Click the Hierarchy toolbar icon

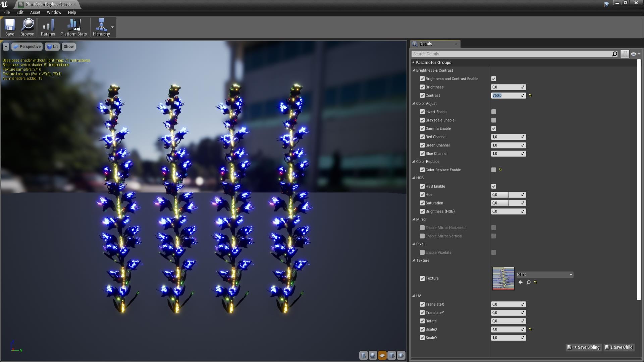tap(102, 27)
